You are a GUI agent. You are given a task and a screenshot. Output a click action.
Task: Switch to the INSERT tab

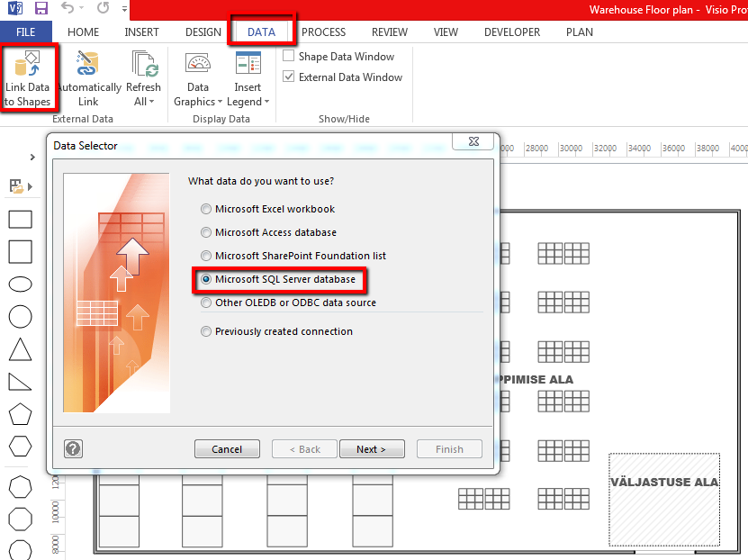(141, 32)
